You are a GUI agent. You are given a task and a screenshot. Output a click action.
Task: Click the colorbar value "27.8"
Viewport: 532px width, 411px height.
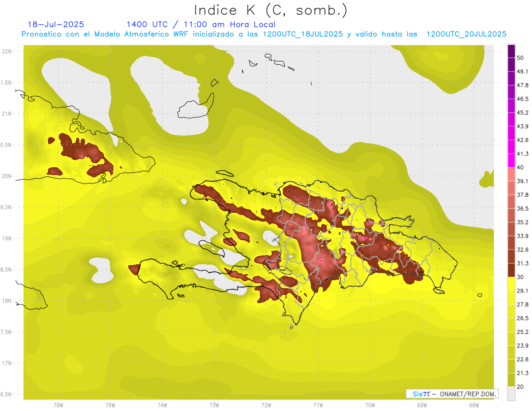click(523, 305)
